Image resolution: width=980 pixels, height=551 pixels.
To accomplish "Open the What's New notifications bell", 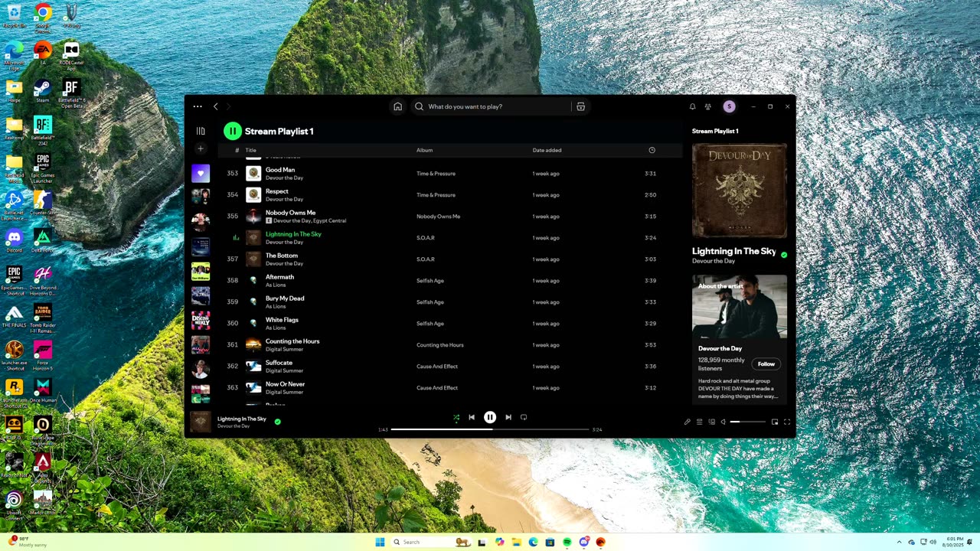I will 692,106.
